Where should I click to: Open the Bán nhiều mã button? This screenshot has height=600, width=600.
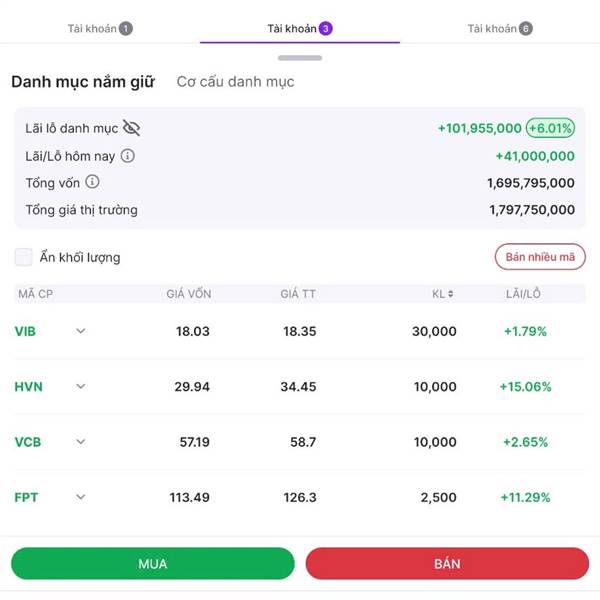[540, 257]
